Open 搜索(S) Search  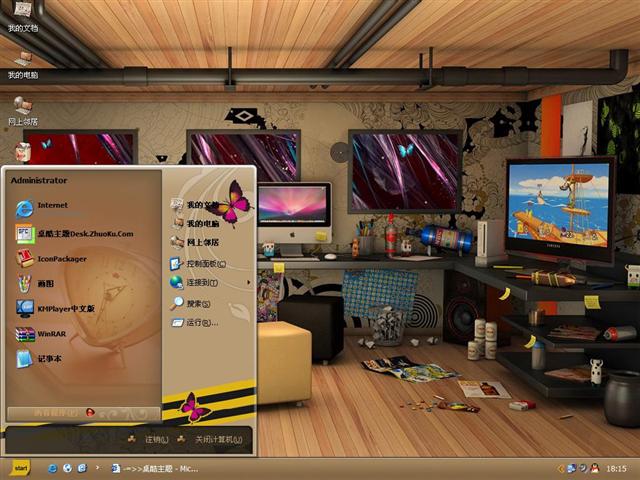[191, 304]
